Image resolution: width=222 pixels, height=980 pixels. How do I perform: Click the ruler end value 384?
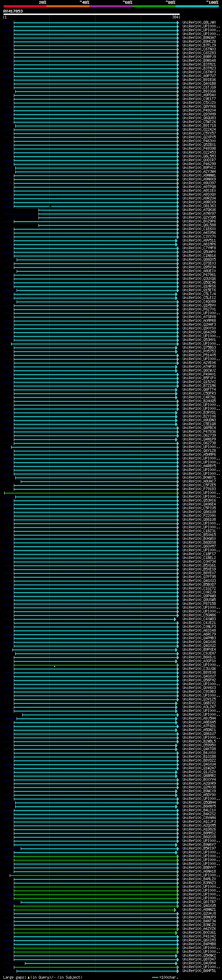[x=175, y=17]
